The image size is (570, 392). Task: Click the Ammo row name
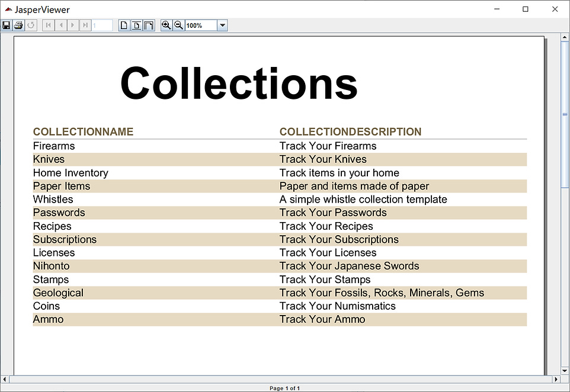click(x=49, y=319)
